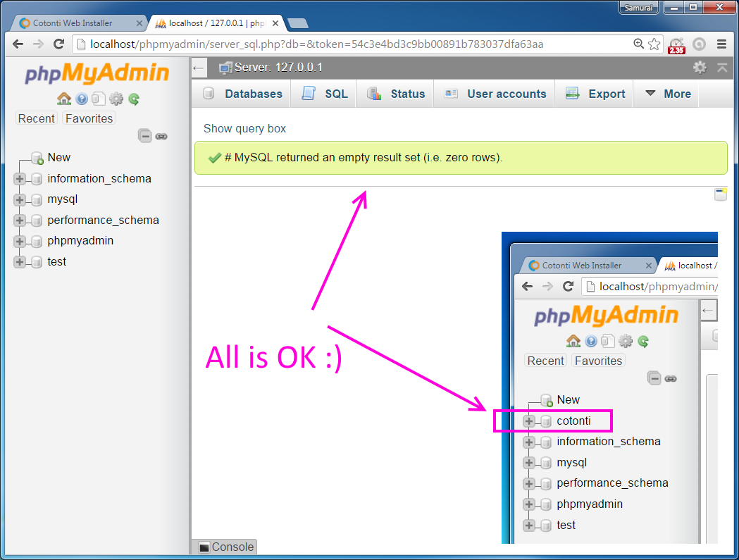This screenshot has width=739, height=560.
Task: Expand the performance_schema node in the main sidebar
Action: coord(19,220)
